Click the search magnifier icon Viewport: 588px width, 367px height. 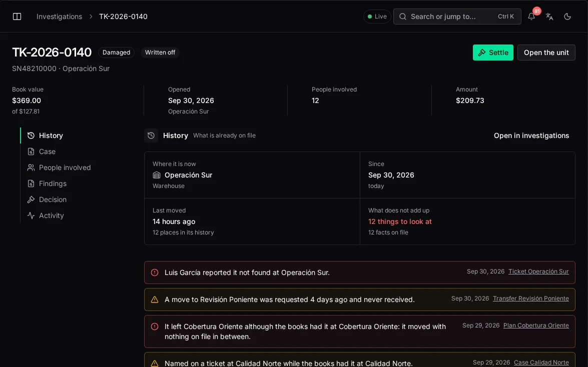pos(403,16)
